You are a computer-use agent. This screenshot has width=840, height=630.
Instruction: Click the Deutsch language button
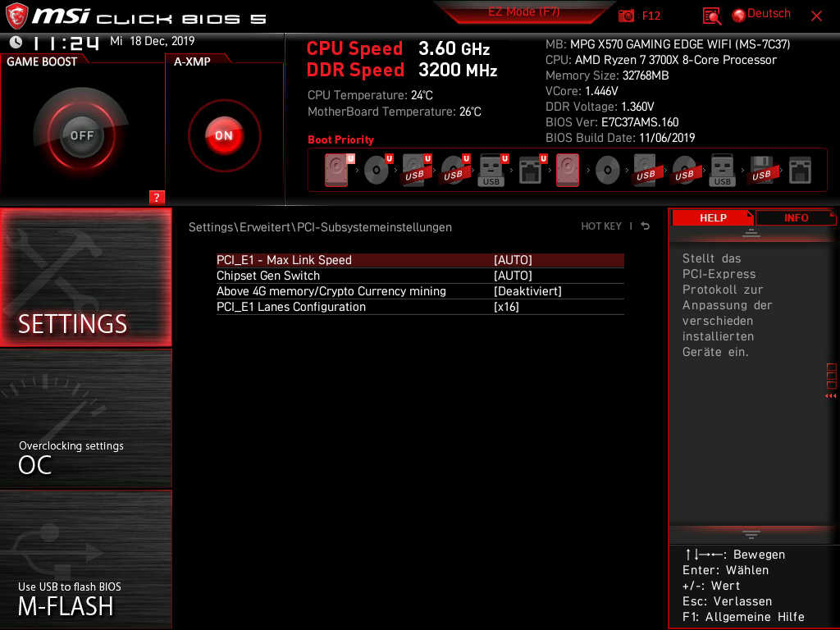tap(768, 14)
